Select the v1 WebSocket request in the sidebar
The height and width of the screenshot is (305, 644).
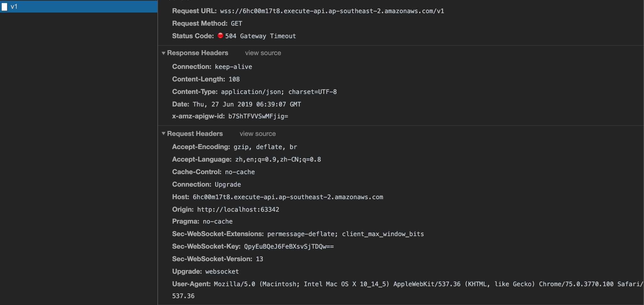(13, 6)
